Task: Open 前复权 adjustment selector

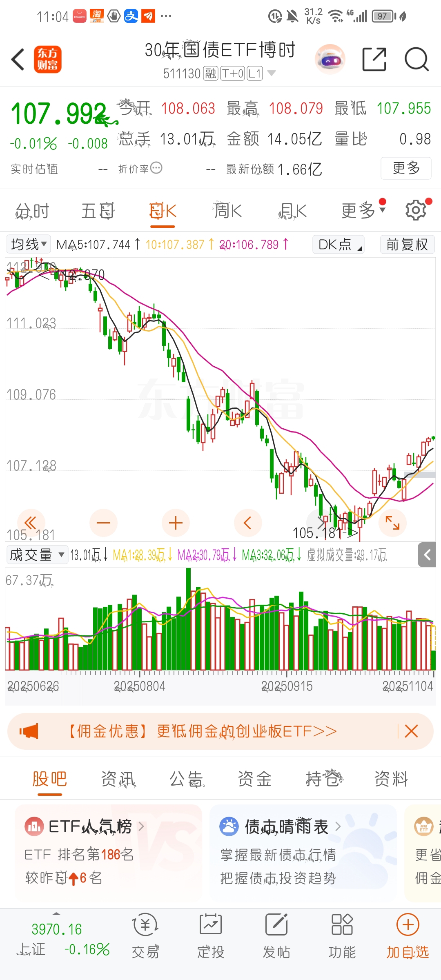Action: 407,244
